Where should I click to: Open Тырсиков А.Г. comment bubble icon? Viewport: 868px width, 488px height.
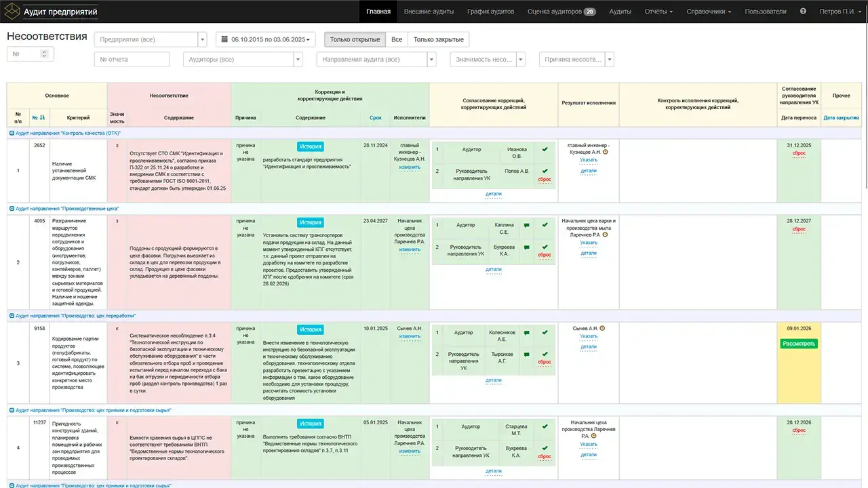point(526,354)
